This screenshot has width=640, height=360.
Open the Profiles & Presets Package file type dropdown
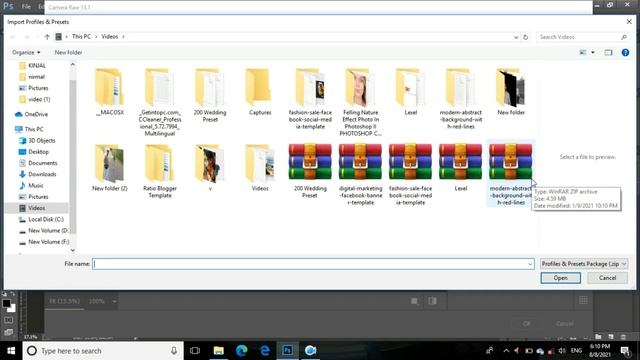[584, 264]
